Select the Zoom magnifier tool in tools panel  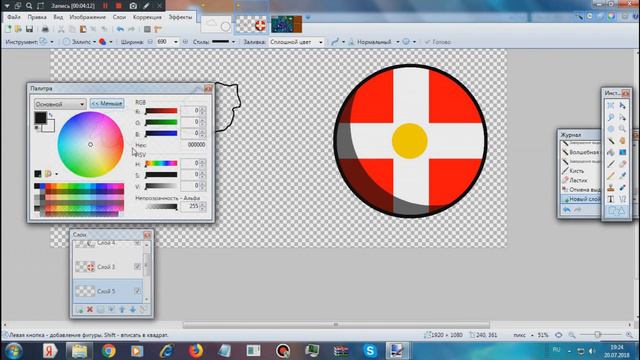click(x=622, y=129)
